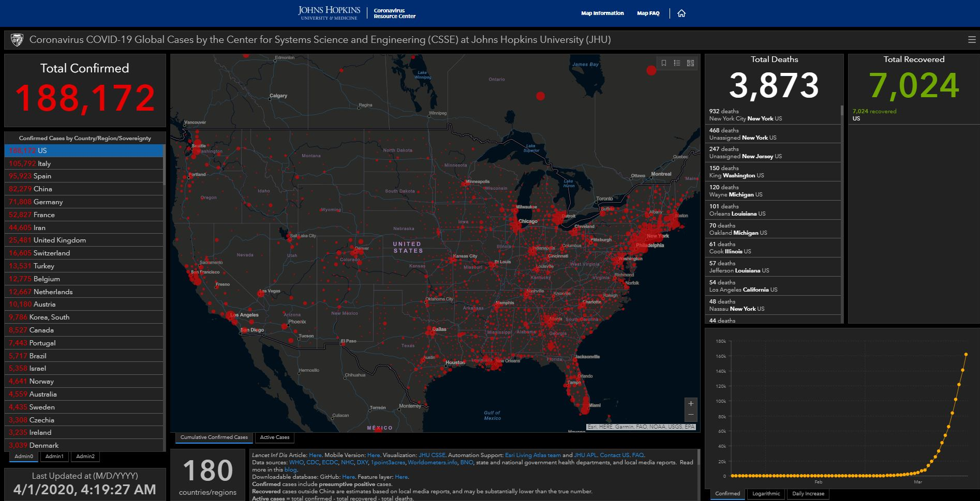Switch chart to Daily Increase tab
980x501 pixels.
[808, 494]
